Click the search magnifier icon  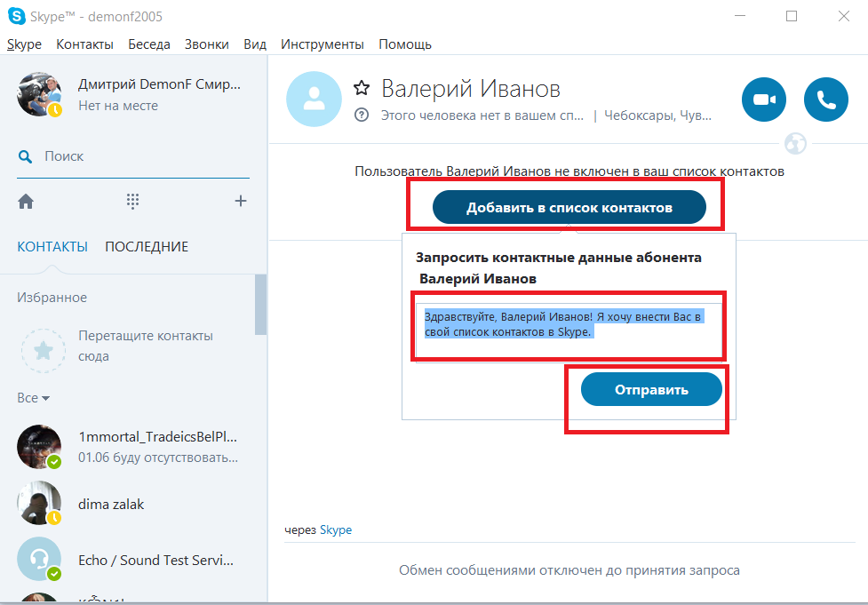click(x=26, y=156)
